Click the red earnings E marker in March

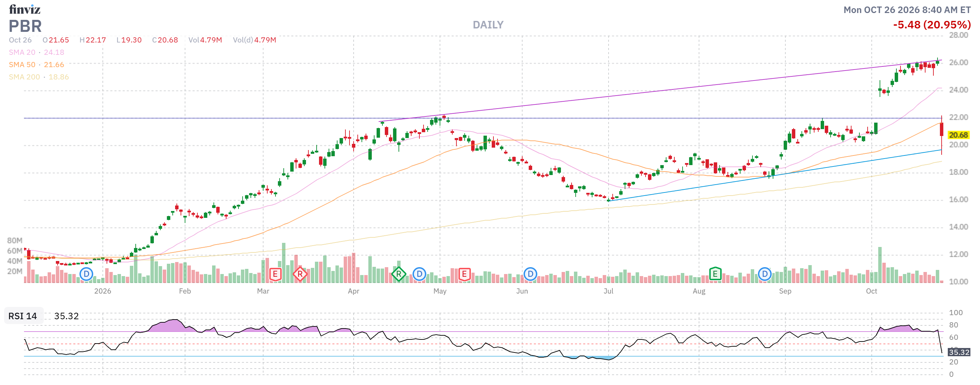coord(275,274)
